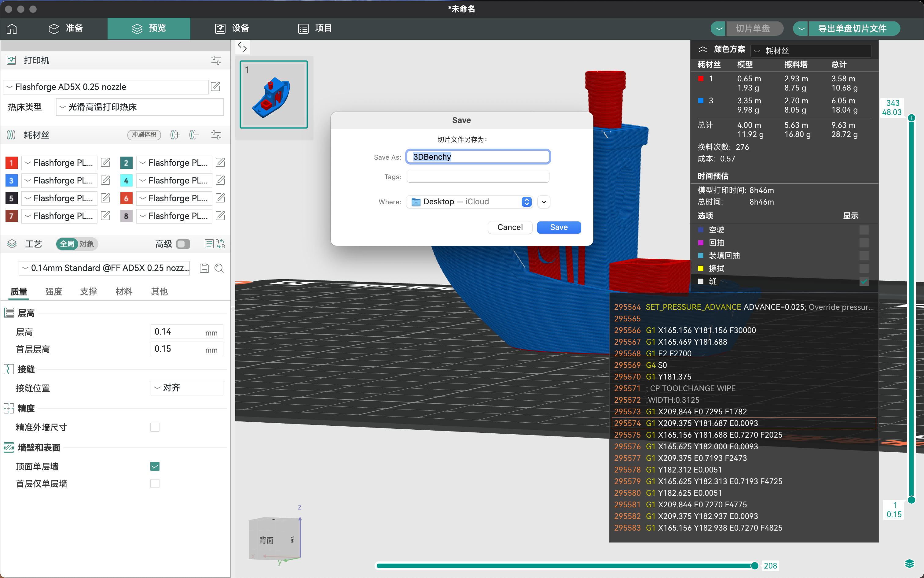The image size is (924, 578).
Task: Open seam position 对齐 dropdown
Action: (x=187, y=388)
